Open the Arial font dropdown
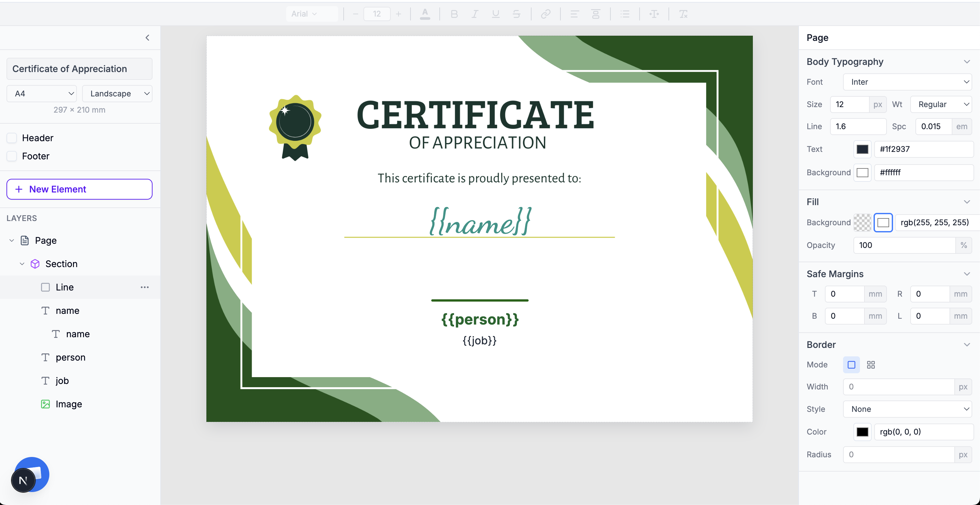 [312, 14]
